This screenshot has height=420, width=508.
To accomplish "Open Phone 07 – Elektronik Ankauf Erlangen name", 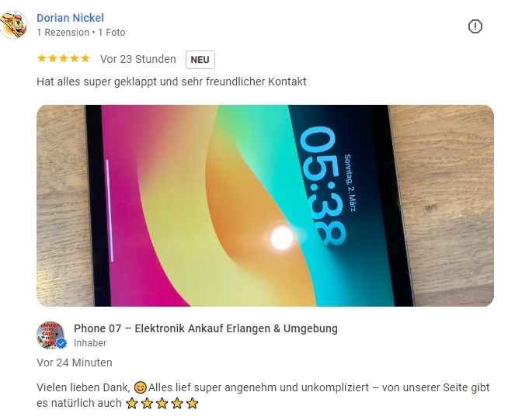I will tap(205, 328).
